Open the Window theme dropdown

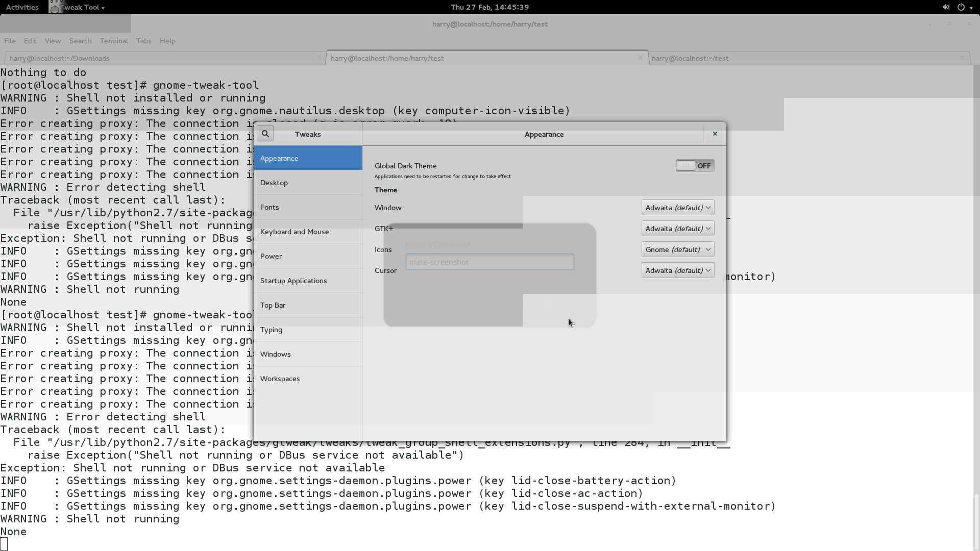pos(678,208)
